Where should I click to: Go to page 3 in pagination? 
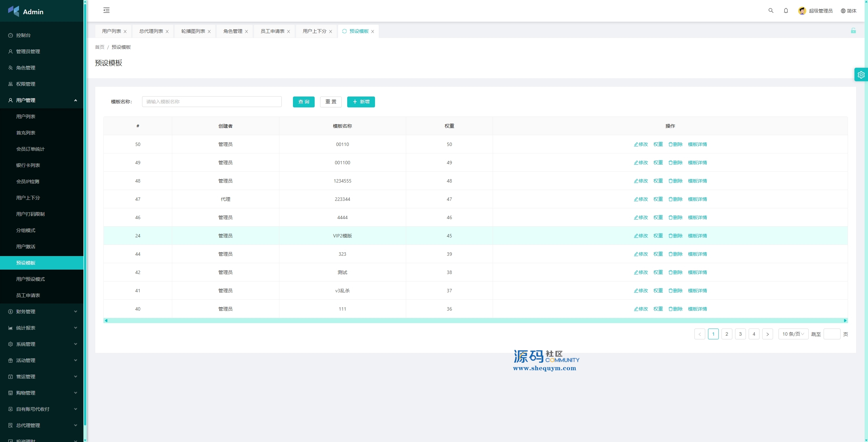pos(740,334)
